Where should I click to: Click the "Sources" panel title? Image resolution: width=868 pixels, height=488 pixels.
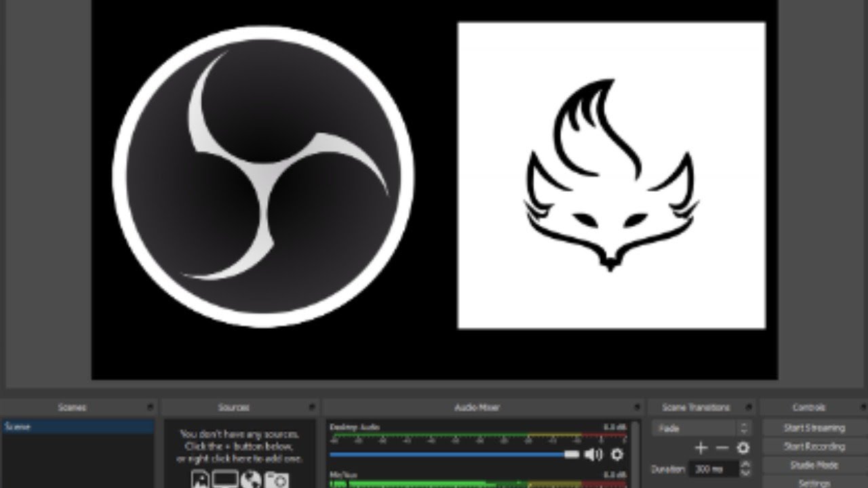click(x=233, y=407)
